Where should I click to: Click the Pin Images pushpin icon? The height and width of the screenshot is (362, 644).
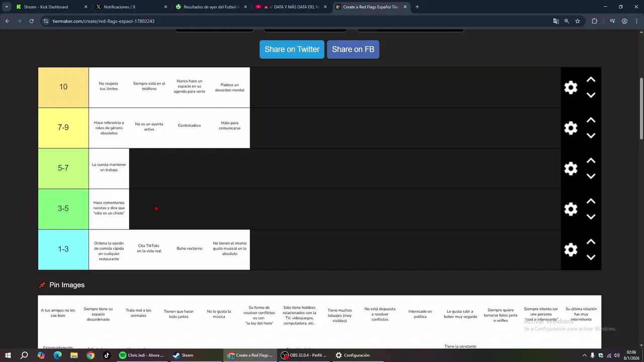[x=42, y=285]
